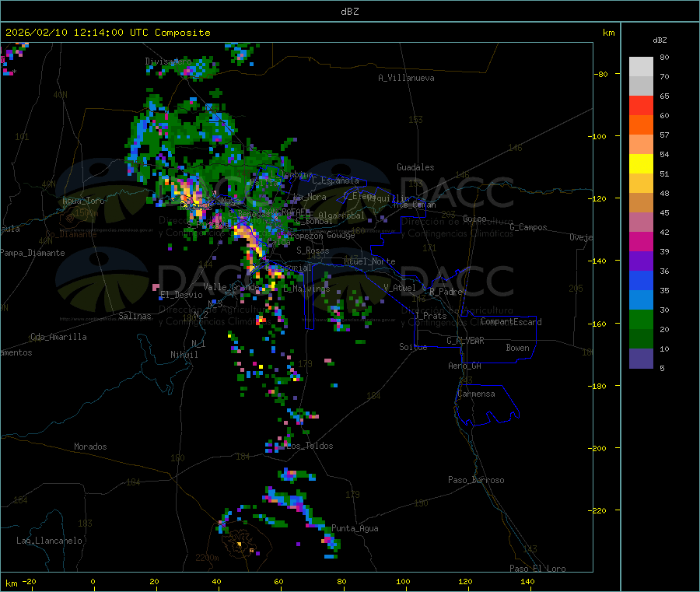Image resolution: width=700 pixels, height=592 pixels.
Task: Click the '-80' km tick on right axis
Action: [x=601, y=74]
